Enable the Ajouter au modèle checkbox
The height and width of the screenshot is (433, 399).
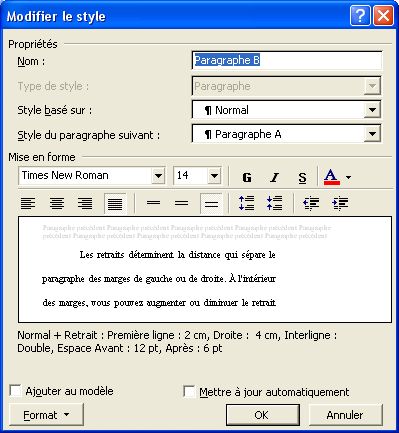16,391
